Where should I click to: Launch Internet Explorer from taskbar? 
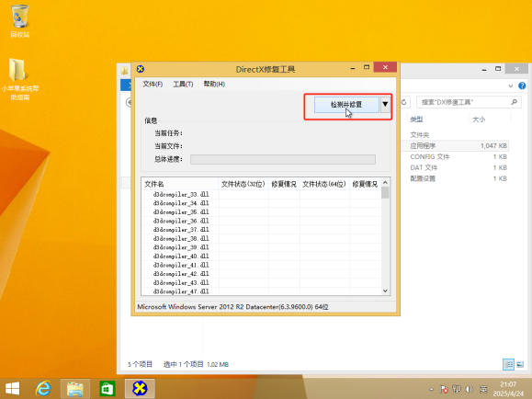pyautogui.click(x=43, y=389)
